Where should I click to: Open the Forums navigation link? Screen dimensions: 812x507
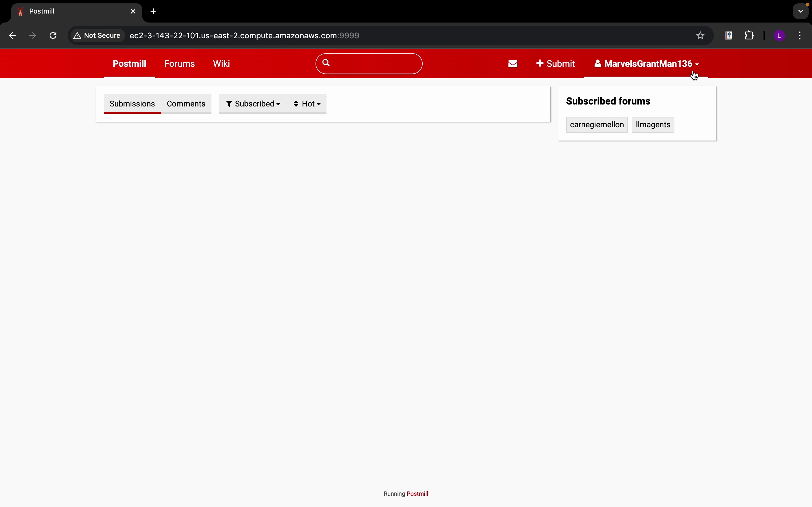pyautogui.click(x=180, y=64)
